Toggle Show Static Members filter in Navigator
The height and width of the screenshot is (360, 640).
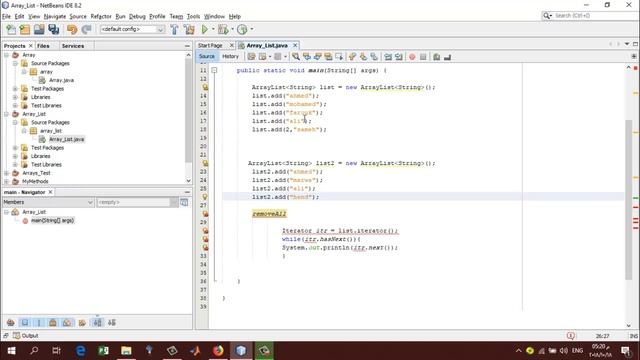point(39,323)
